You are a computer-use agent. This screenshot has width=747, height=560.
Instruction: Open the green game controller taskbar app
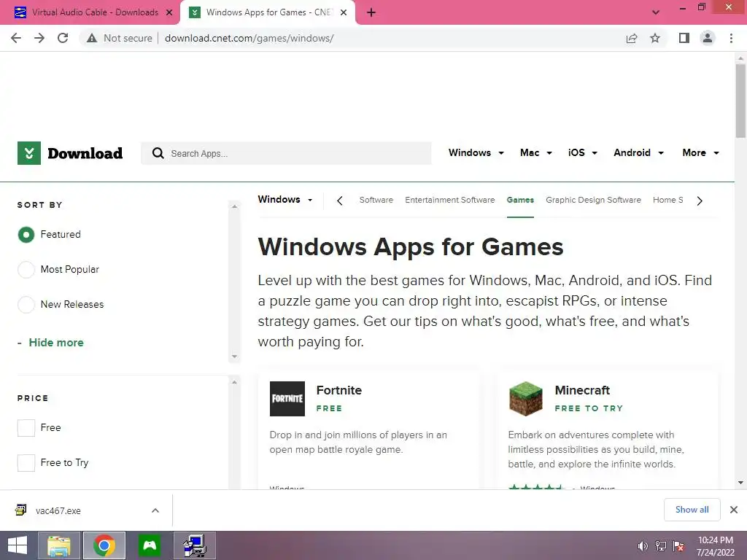[150, 545]
